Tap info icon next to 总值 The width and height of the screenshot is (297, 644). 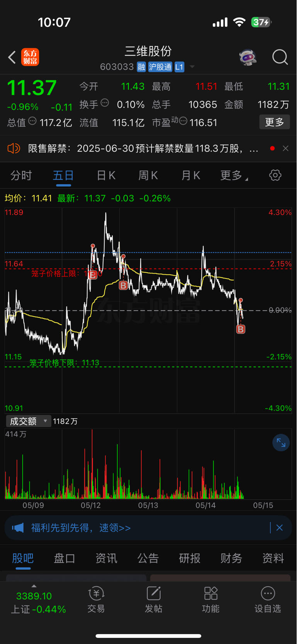[32, 121]
